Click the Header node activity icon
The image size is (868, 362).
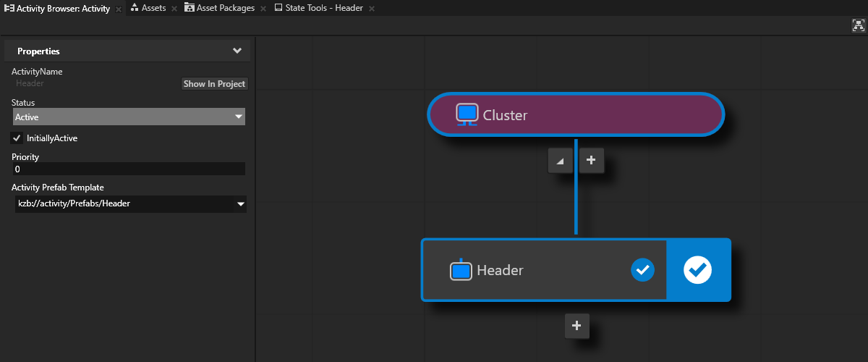coord(461,270)
